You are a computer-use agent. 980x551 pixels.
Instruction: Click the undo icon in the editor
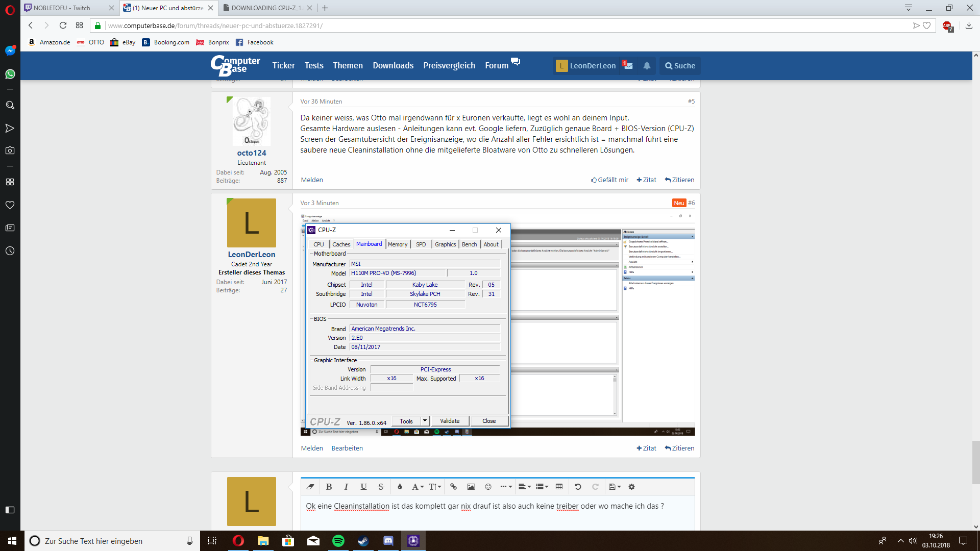click(x=578, y=487)
